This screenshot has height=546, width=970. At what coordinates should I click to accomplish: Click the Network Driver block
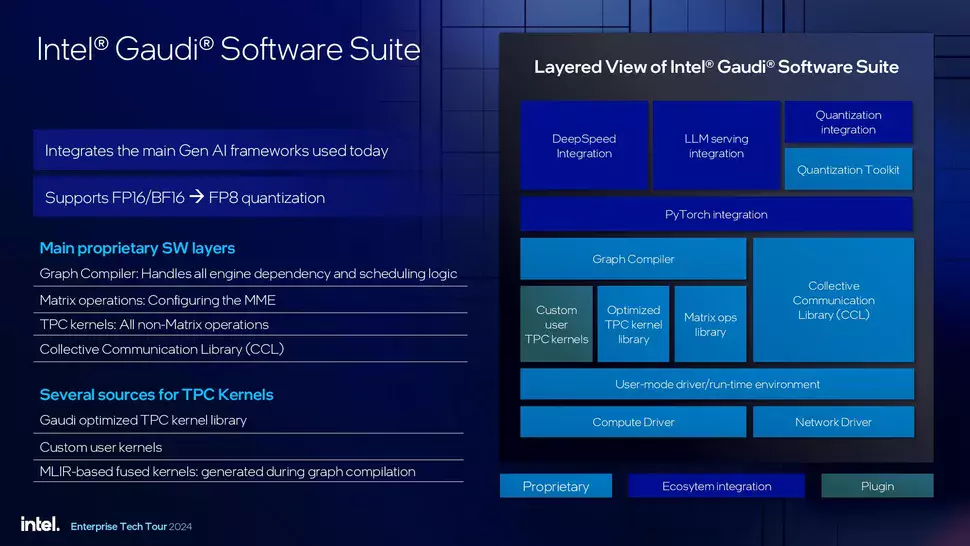point(833,422)
